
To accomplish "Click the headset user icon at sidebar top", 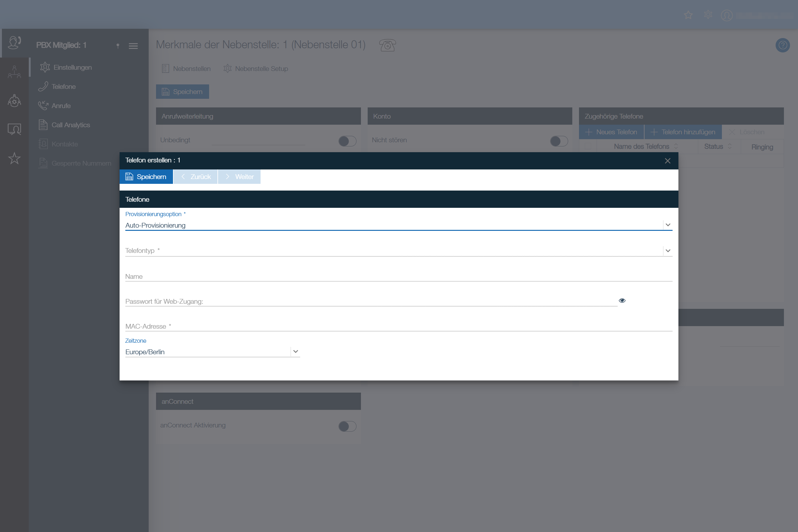I will click(x=15, y=43).
